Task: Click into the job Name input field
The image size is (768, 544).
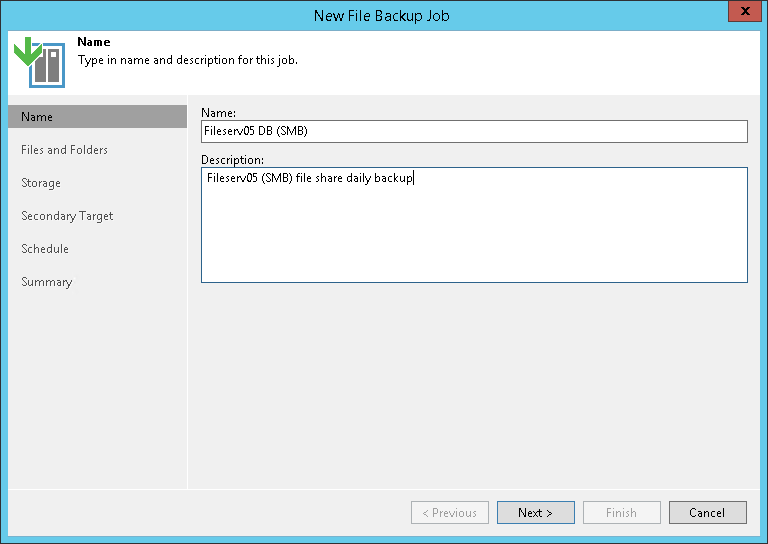Action: (x=474, y=131)
